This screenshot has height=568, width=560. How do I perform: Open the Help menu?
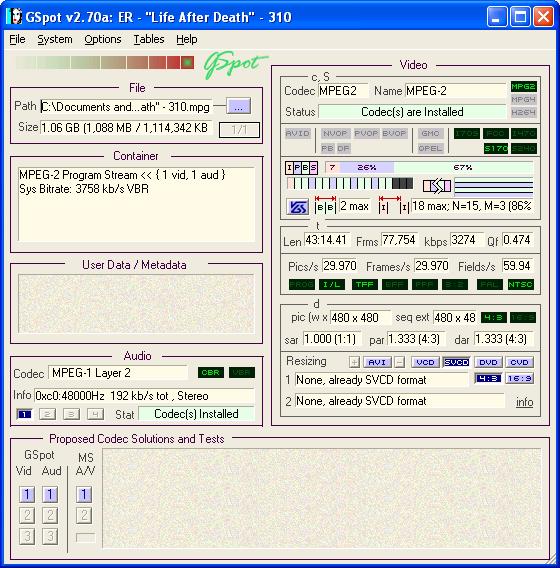pyautogui.click(x=187, y=39)
